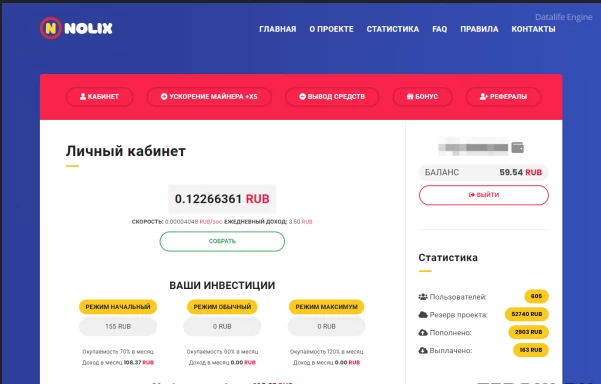
Task: Click the users icon next to Пользователей
Action: 423,297
